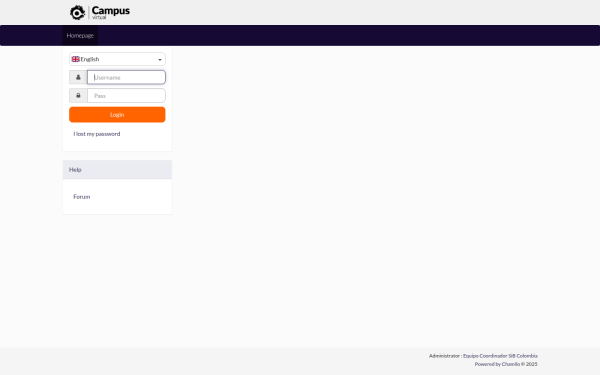Click the lock icon beside Pass

pyautogui.click(x=78, y=96)
